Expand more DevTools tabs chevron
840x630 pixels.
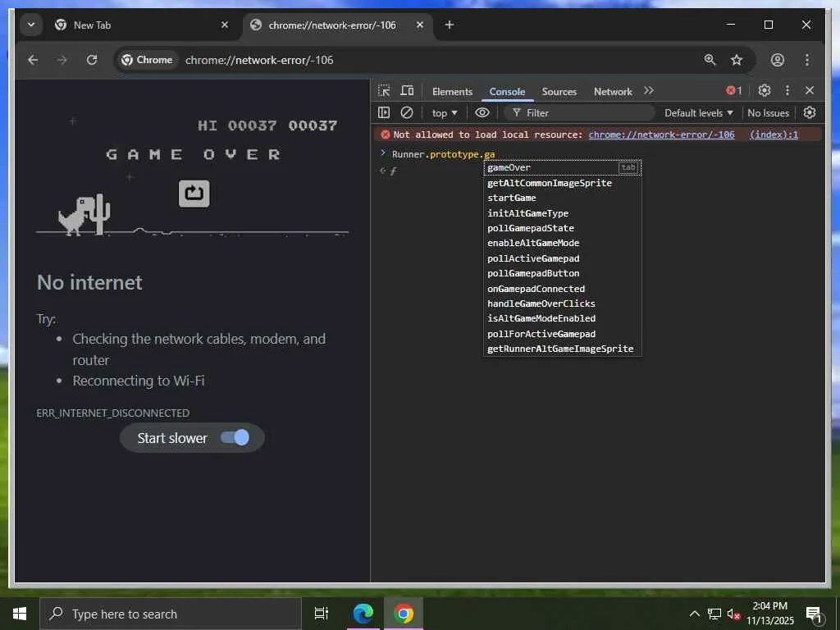pos(649,90)
